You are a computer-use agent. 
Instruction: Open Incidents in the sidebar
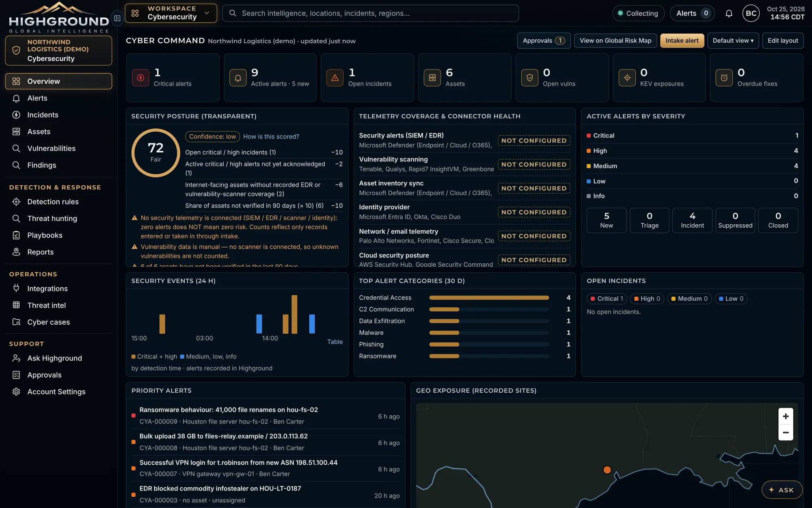[58, 115]
